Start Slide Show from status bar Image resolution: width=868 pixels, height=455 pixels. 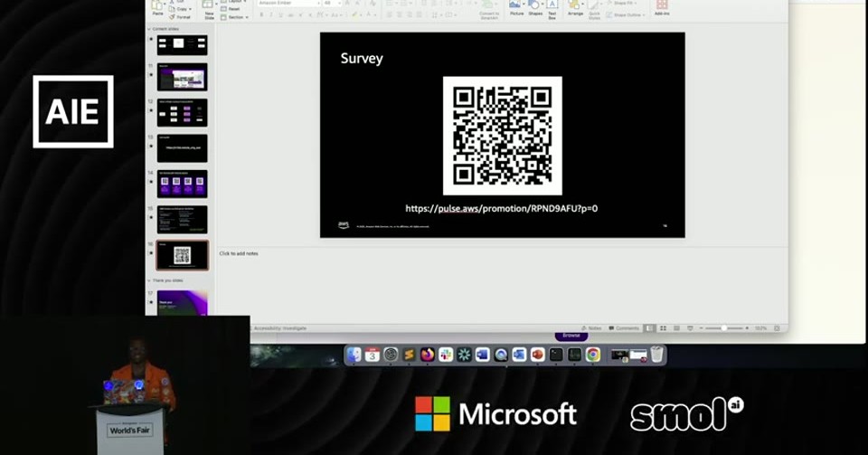point(690,328)
